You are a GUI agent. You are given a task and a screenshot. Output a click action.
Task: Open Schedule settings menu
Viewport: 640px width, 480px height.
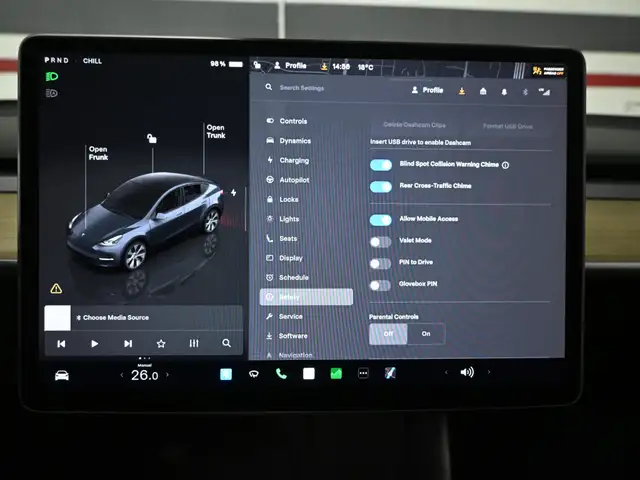[287, 278]
